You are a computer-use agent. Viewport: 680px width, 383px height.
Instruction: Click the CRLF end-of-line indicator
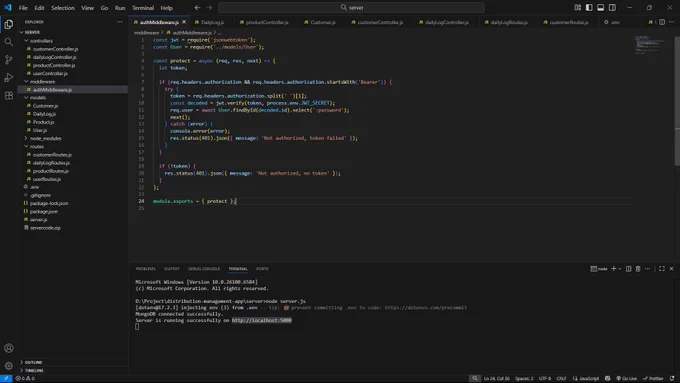(x=561, y=378)
